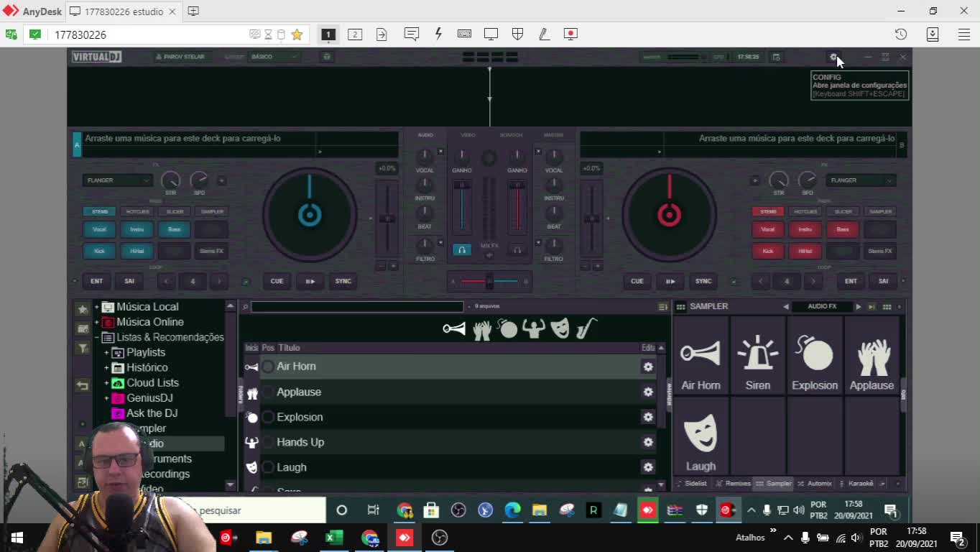Click Stems FX pad on deck A
This screenshot has height=552, width=980.
tap(211, 251)
